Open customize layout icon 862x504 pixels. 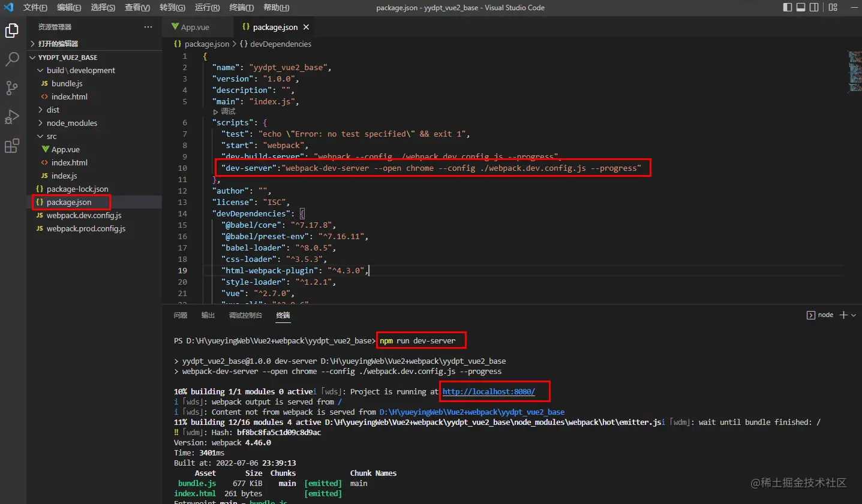point(833,7)
